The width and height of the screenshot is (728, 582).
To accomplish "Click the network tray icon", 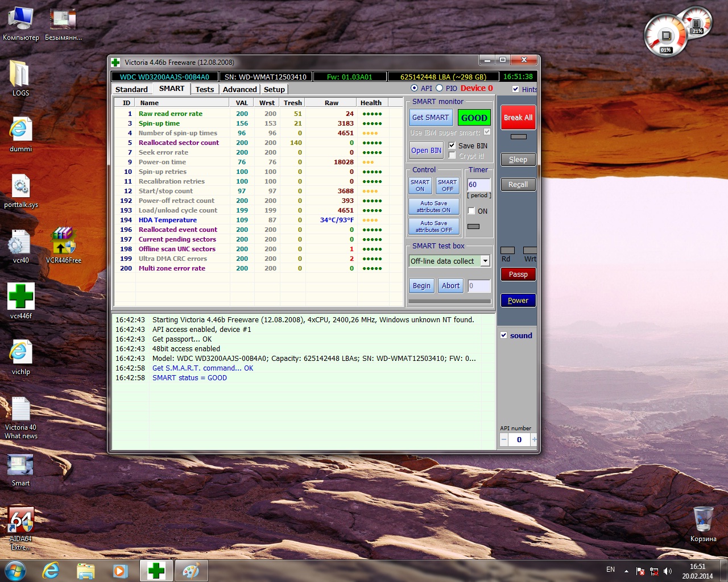I will pos(654,571).
